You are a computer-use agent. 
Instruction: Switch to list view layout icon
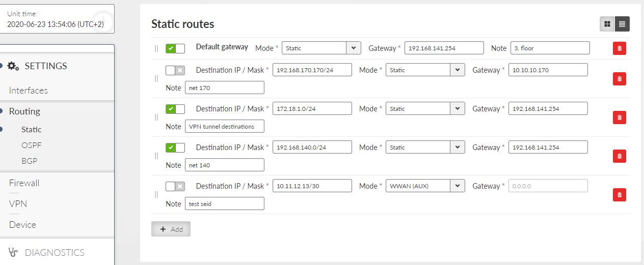point(622,24)
